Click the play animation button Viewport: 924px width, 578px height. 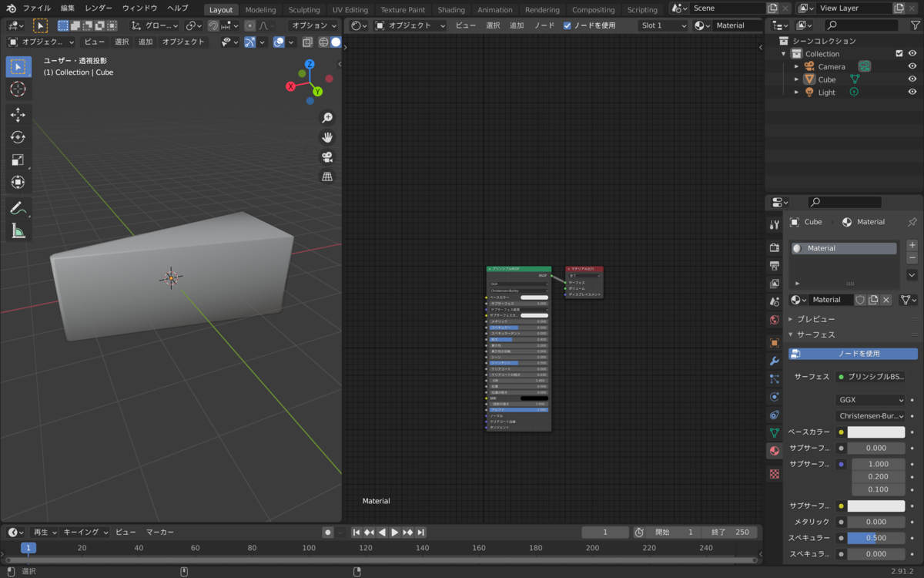tap(394, 533)
